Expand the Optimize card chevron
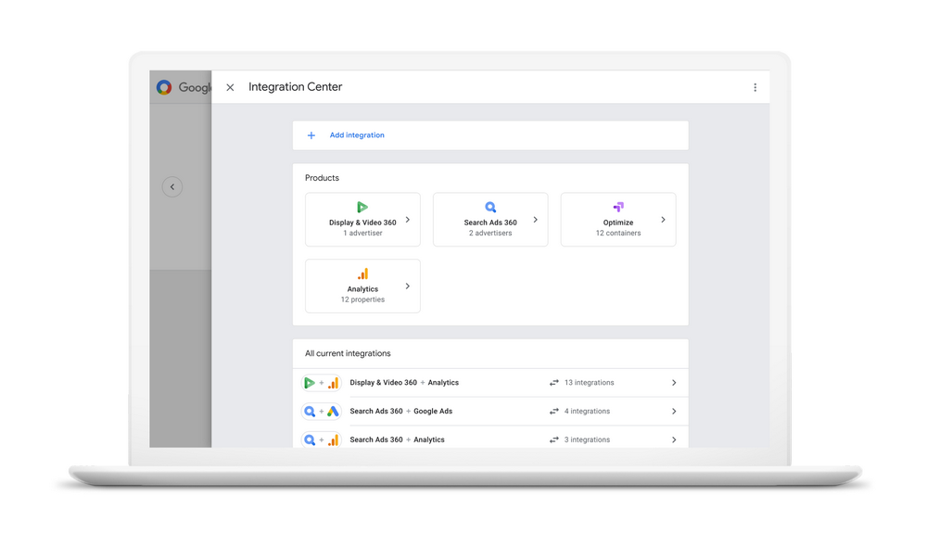This screenshot has height=560, width=927. (663, 220)
